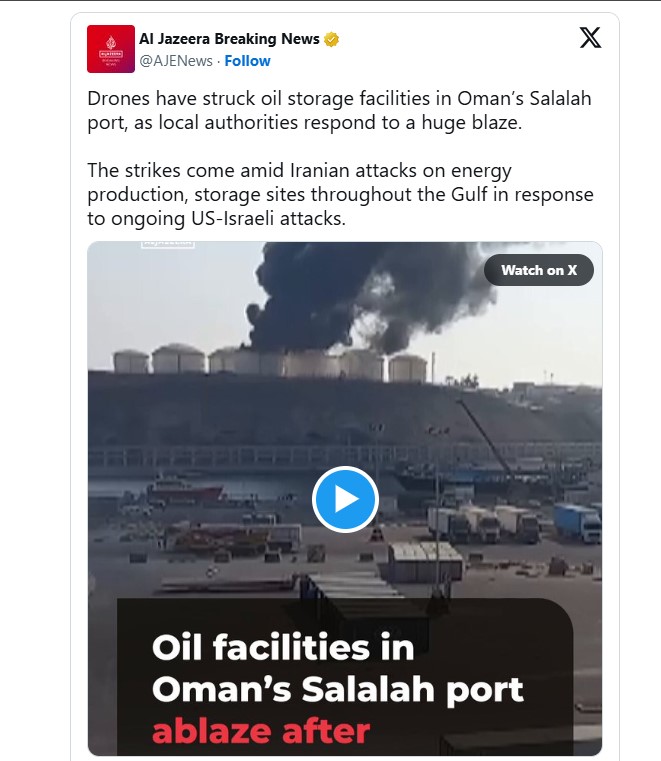Click the blue truck in the video frame
661x761 pixels.
[577, 522]
